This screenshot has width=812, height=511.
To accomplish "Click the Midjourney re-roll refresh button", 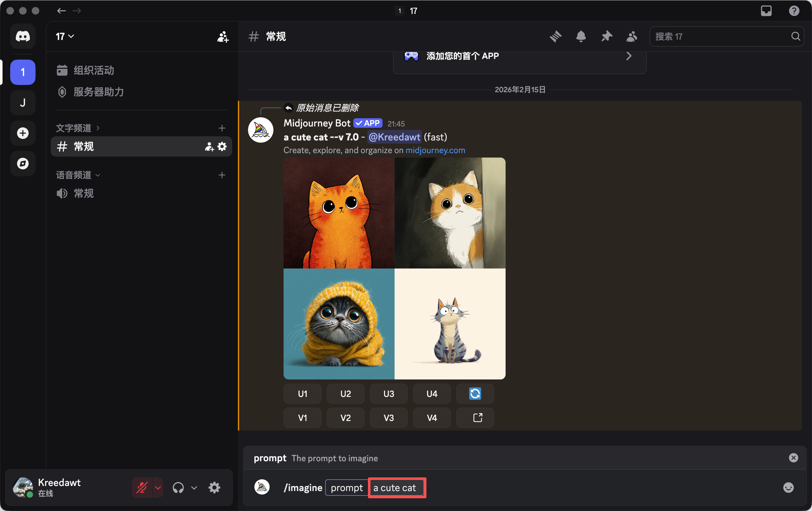I will pos(475,394).
